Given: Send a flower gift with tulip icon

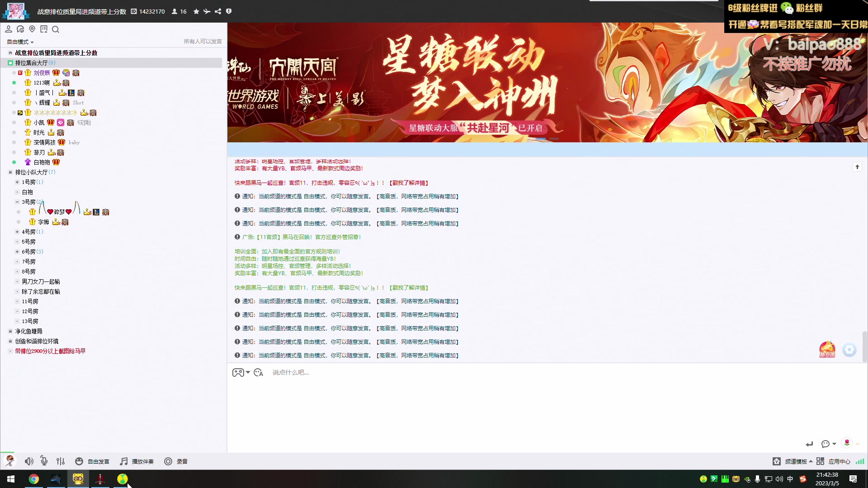Looking at the screenshot, I should [x=847, y=443].
